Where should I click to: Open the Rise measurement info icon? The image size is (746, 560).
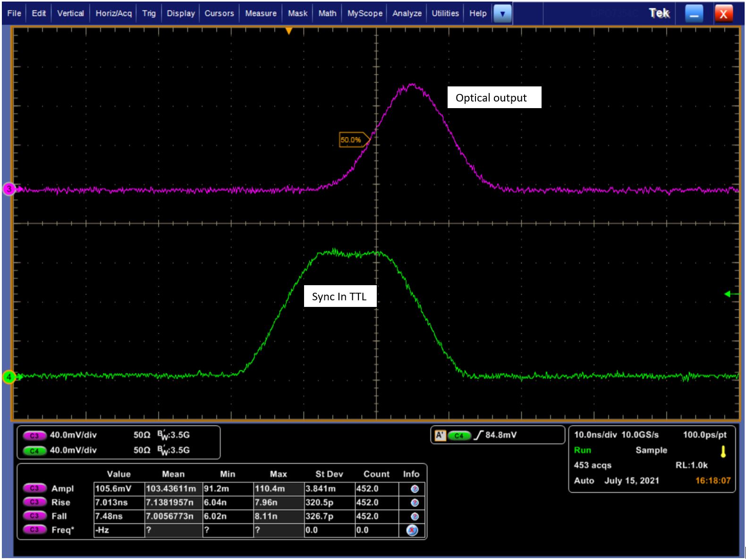[x=415, y=502]
